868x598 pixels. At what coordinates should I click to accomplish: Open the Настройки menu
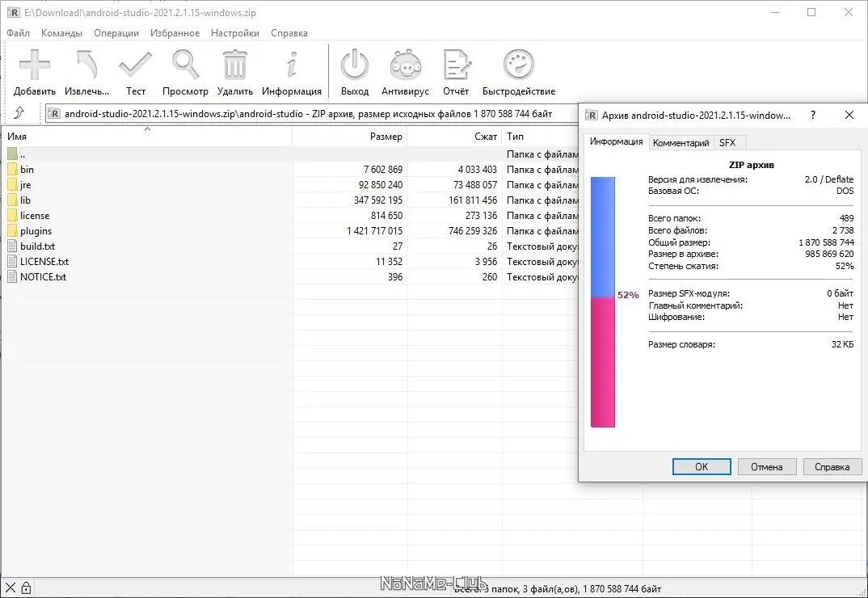[234, 33]
